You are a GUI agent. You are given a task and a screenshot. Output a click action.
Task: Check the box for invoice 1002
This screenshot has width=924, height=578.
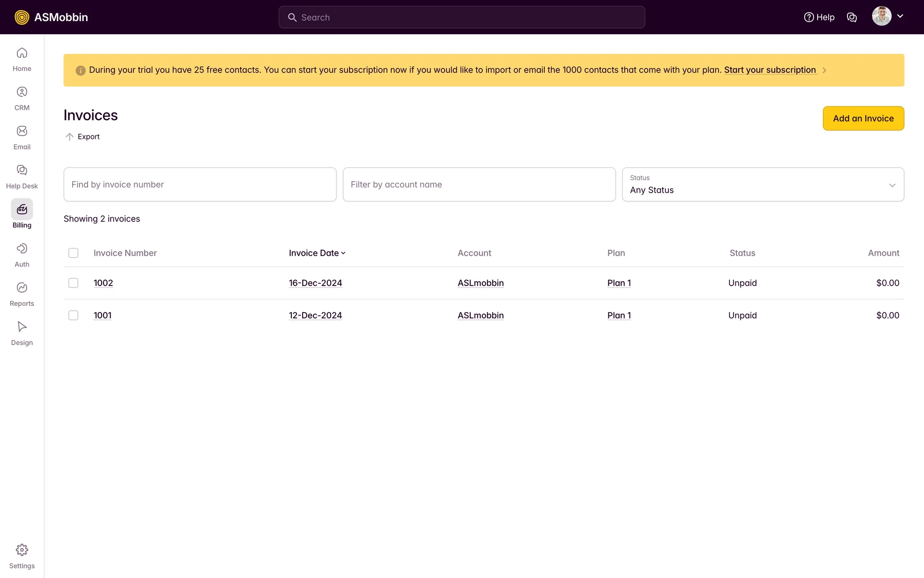pyautogui.click(x=73, y=283)
